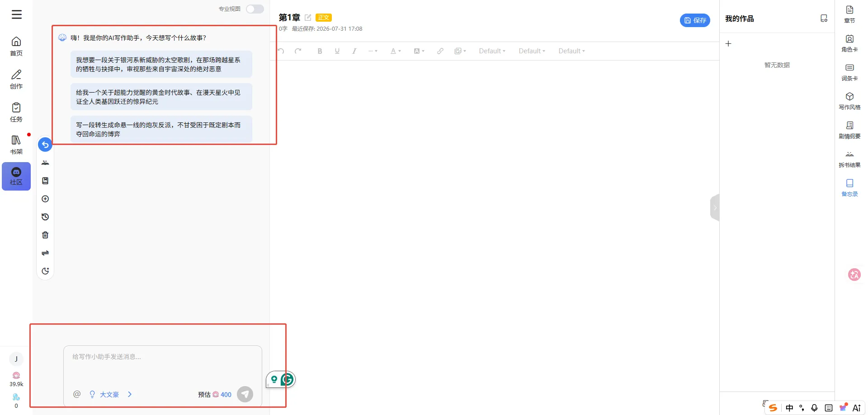
Task: Click the plus to add a work
Action: point(728,44)
